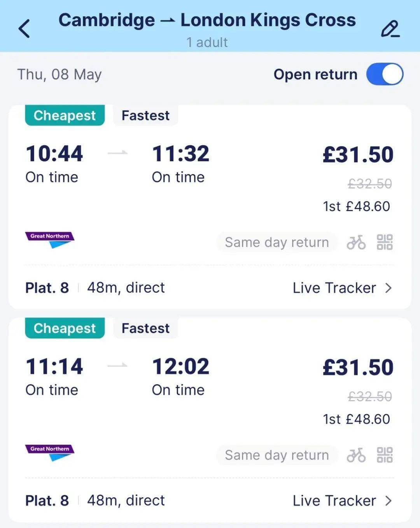Tap the back arrow icon

point(24,28)
